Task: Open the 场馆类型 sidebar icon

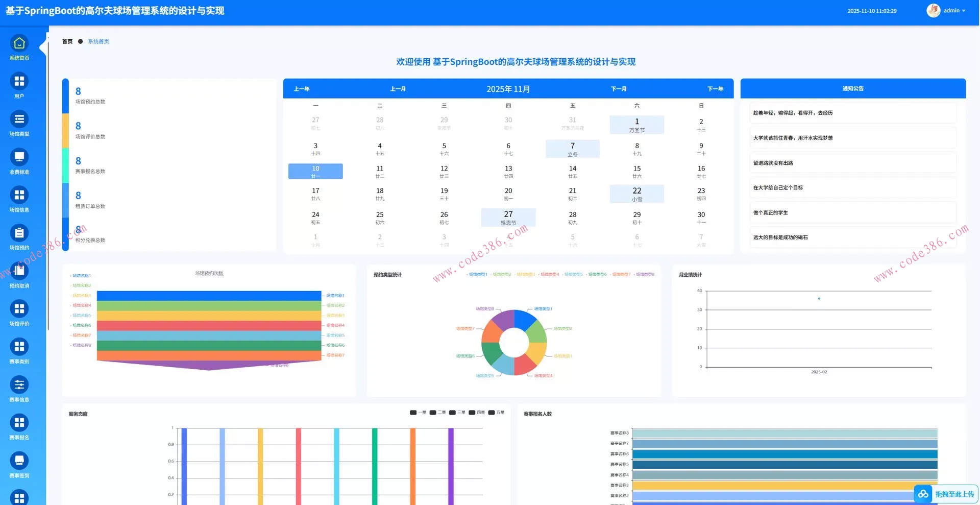Action: point(19,119)
